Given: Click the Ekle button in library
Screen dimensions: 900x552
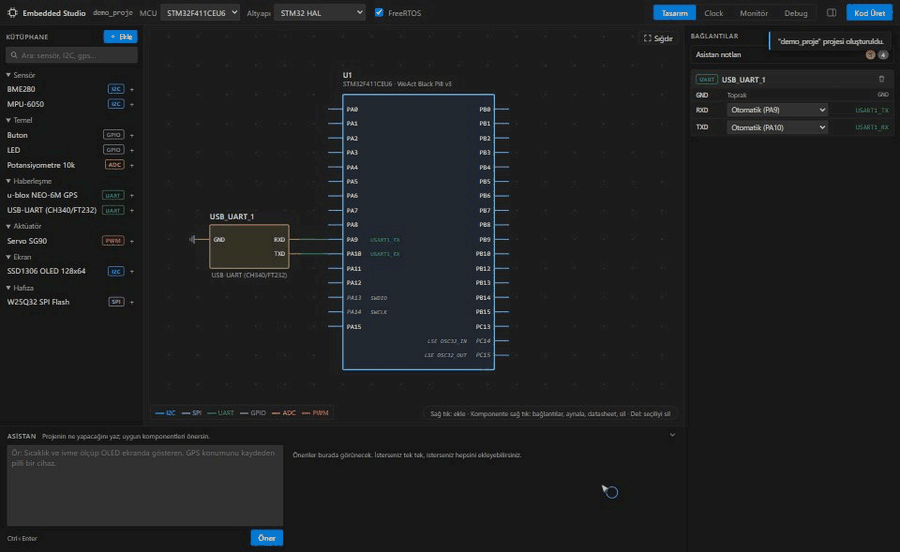Looking at the screenshot, I should (121, 37).
